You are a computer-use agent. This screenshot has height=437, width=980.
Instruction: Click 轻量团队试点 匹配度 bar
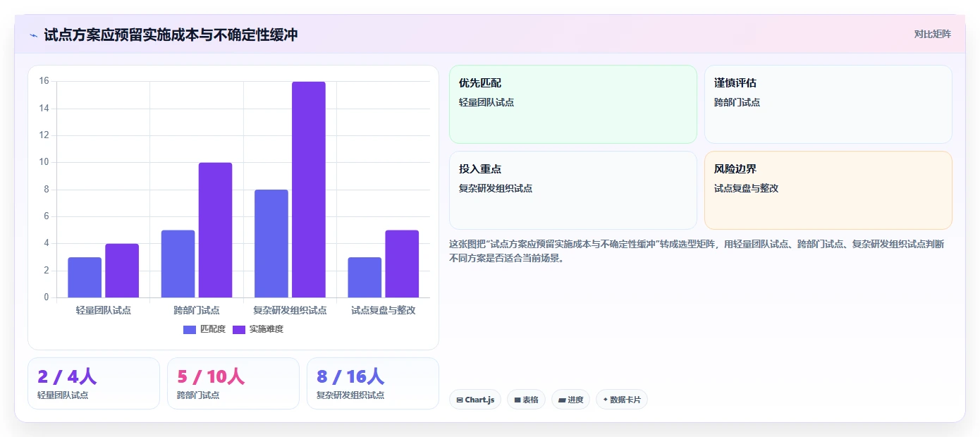click(x=85, y=278)
